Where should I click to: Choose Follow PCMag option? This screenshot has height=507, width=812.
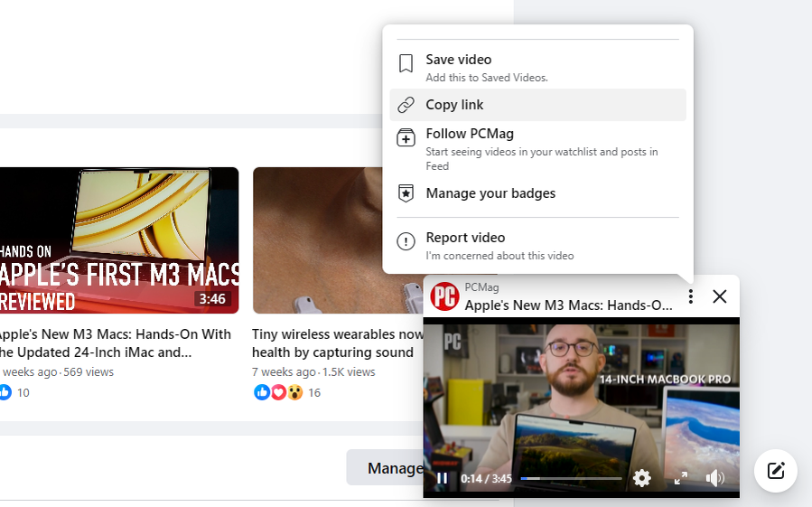[x=537, y=149]
